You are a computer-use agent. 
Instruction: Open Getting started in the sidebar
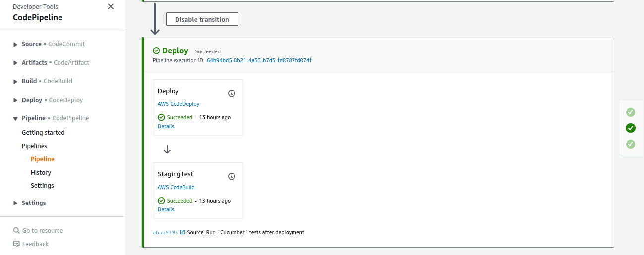pos(43,133)
